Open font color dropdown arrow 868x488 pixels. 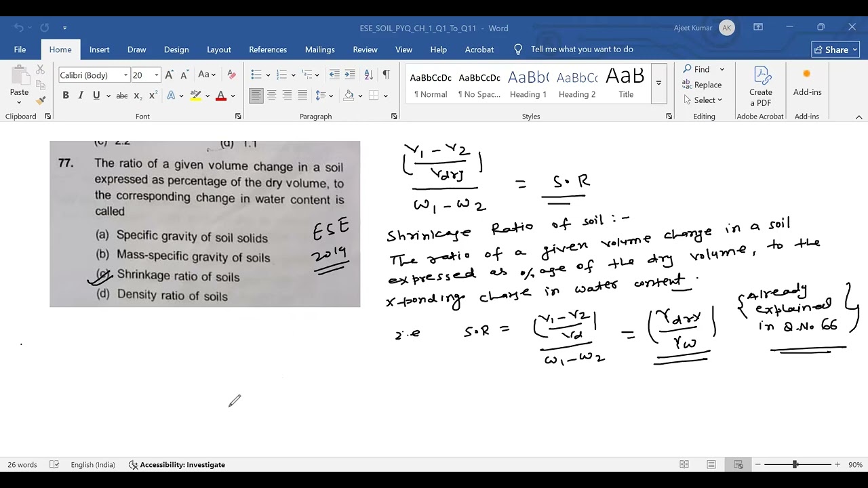233,96
